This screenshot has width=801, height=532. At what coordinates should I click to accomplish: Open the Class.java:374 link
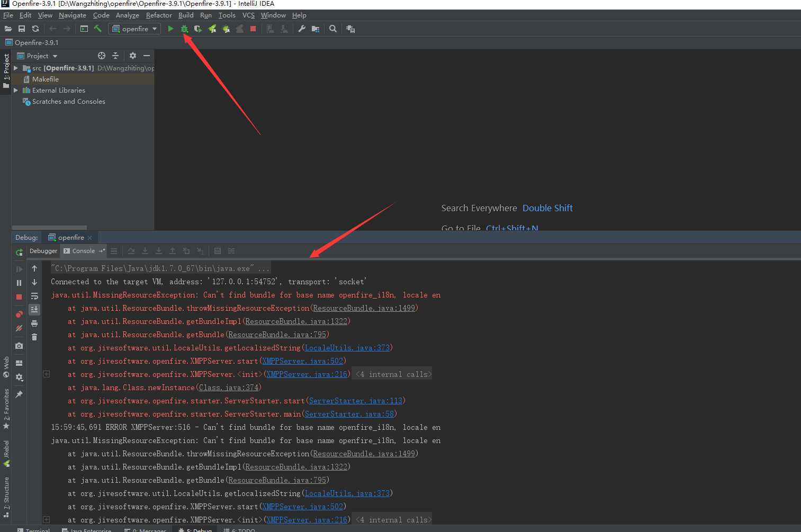tap(229, 387)
